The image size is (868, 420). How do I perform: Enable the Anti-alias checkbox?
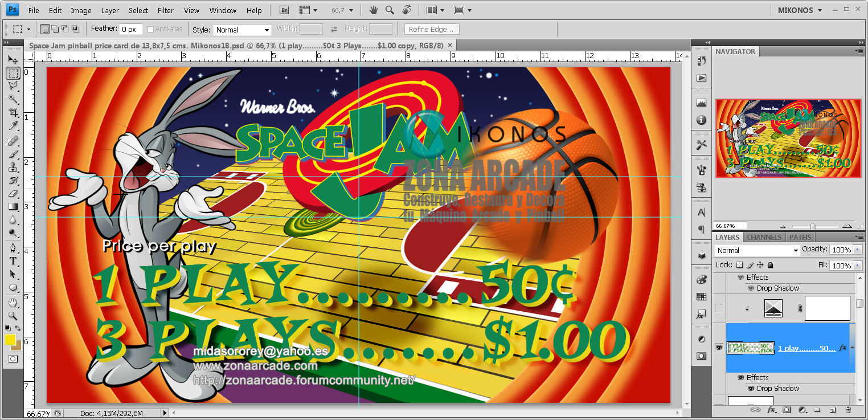coord(149,28)
